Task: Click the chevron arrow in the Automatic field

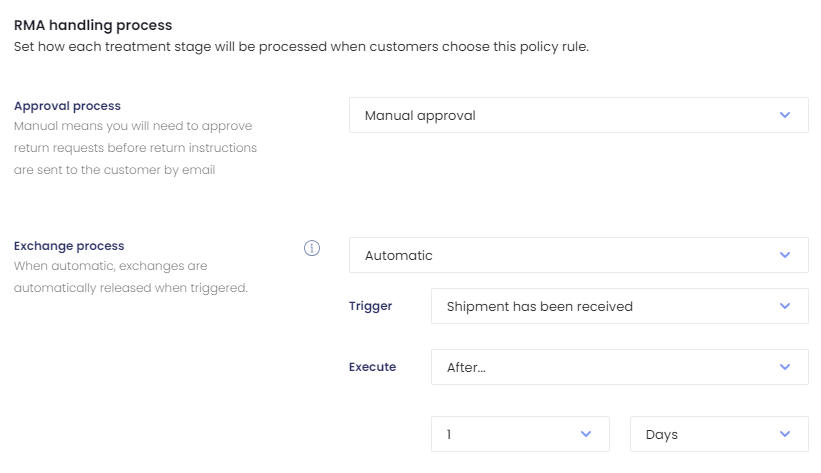Action: point(784,255)
